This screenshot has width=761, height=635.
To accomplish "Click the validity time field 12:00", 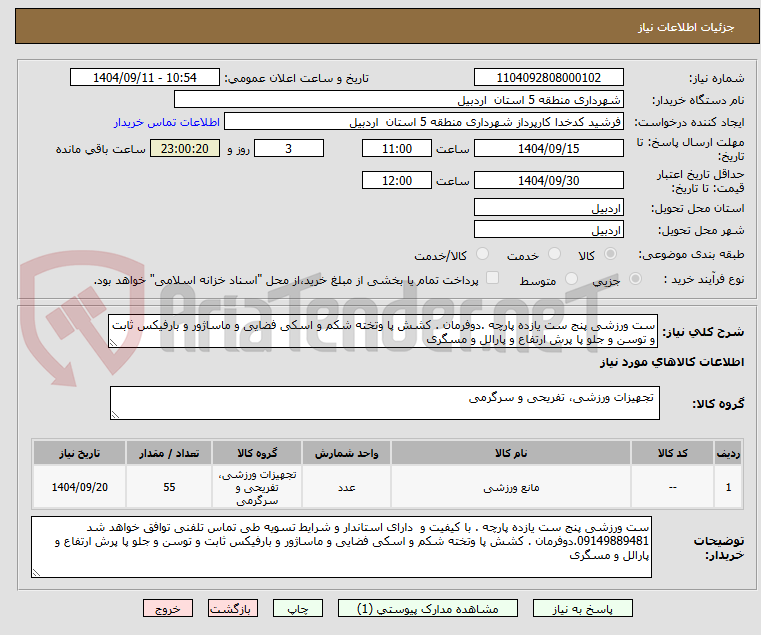I will point(397,180).
